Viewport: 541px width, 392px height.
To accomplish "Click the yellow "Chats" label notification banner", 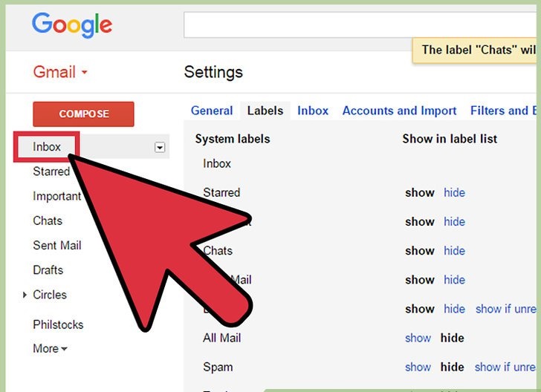I will click(x=474, y=50).
